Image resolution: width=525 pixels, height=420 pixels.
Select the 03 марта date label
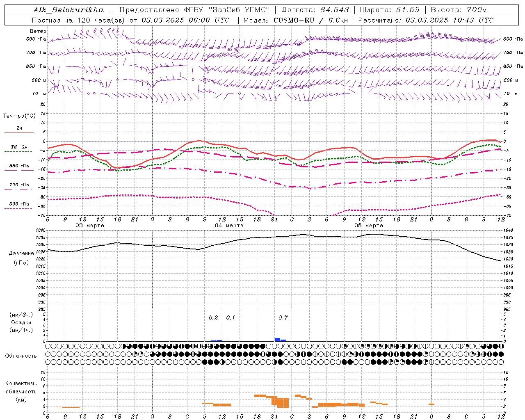90,226
